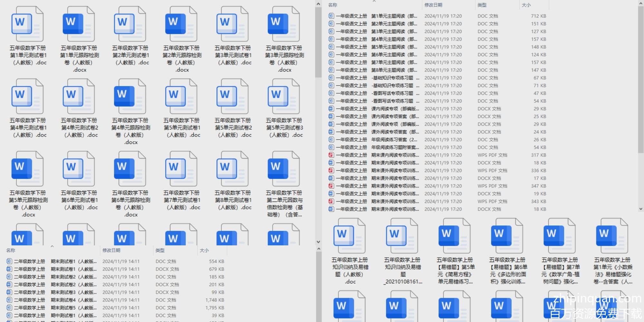
Task: Sort bottom-left list by 类型 column header
Action: [x=160, y=250]
